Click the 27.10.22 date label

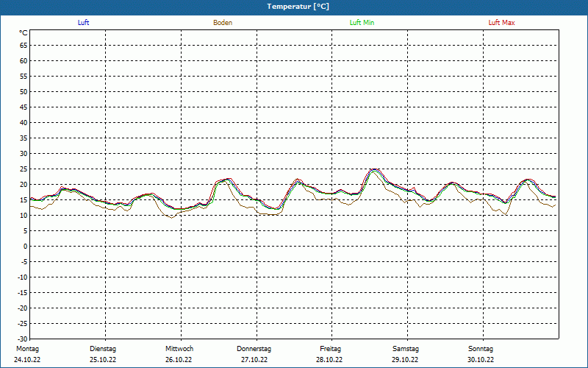coord(254,360)
